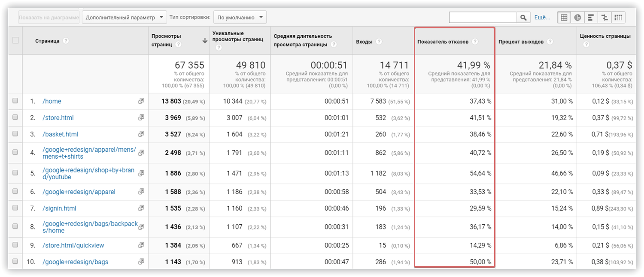Click the help icon beside Показатель отказов
This screenshot has height=277, width=644.
point(475,42)
